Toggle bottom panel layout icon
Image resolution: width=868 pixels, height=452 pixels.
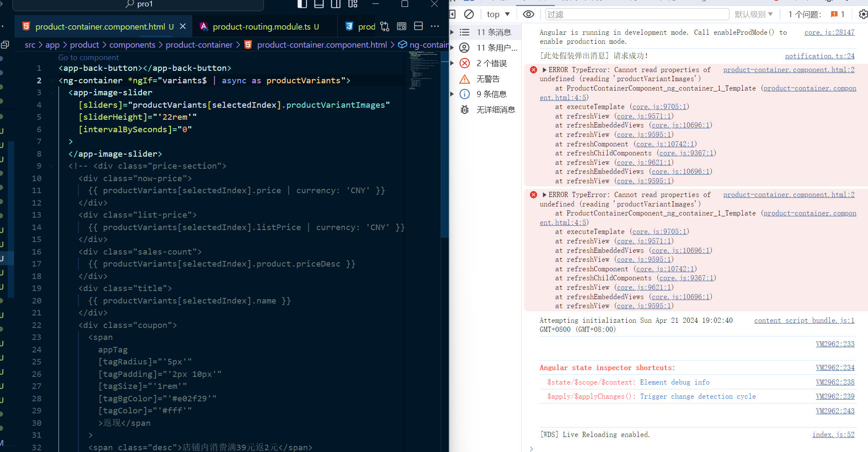coord(319,4)
